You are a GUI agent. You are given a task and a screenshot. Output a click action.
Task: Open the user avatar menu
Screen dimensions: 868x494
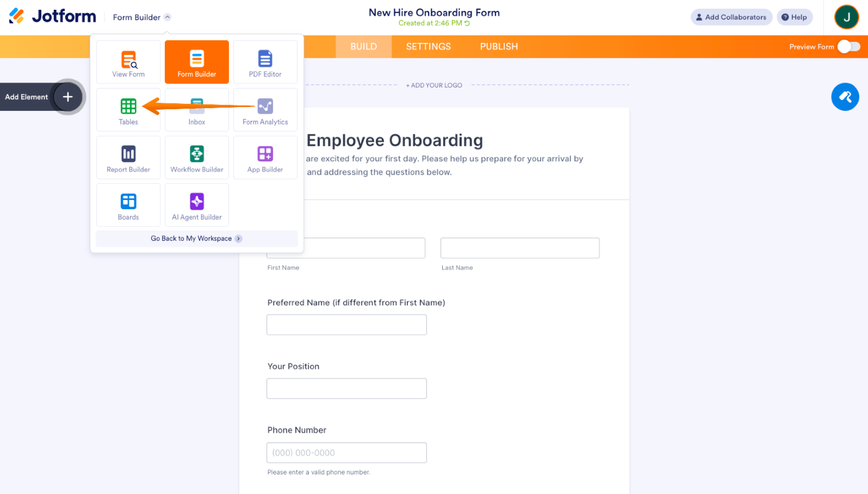pos(847,17)
